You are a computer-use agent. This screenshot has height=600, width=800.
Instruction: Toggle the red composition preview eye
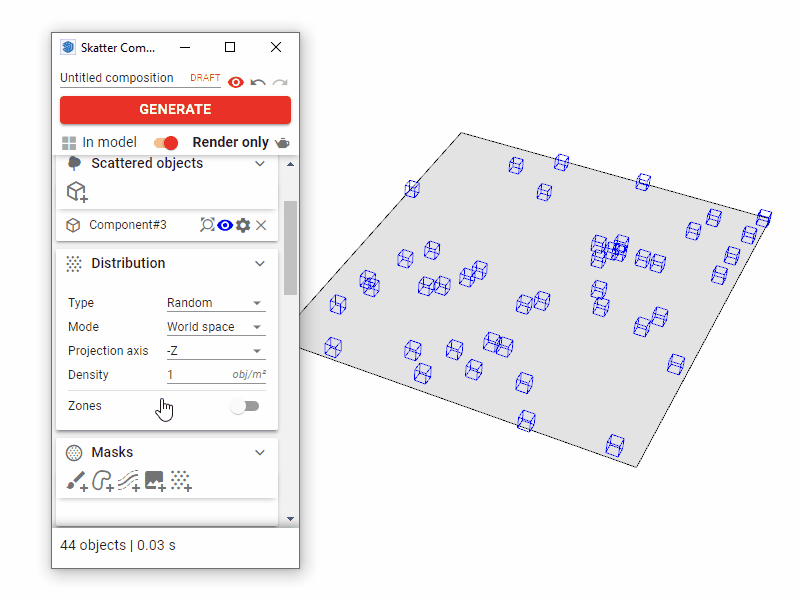tap(236, 82)
